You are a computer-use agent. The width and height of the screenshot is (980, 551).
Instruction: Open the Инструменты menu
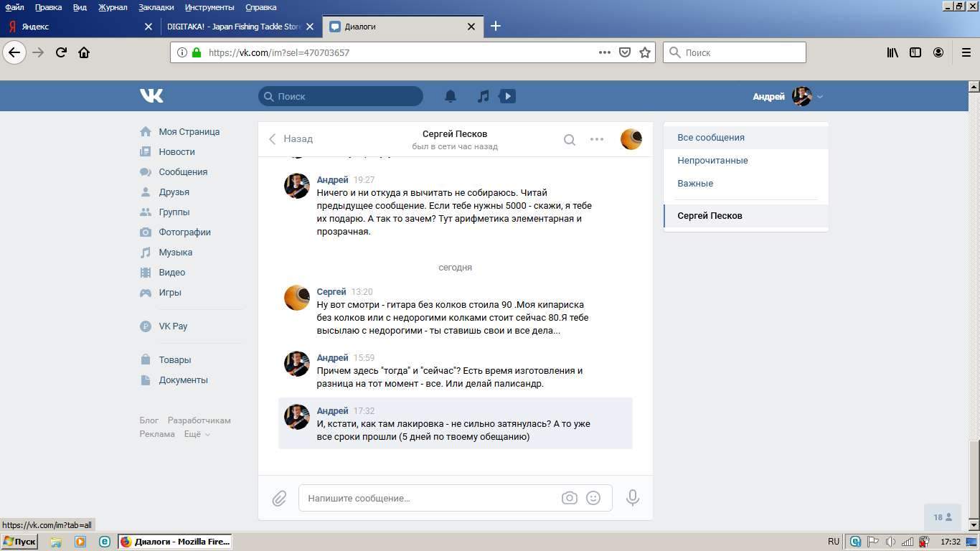point(209,7)
